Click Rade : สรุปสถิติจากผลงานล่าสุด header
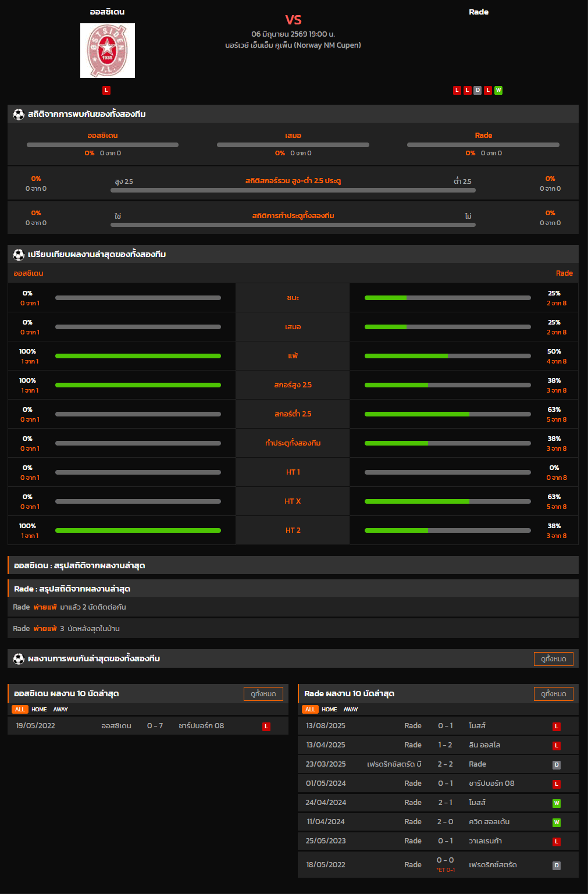Screen dimensions: 588x894 click(x=293, y=589)
